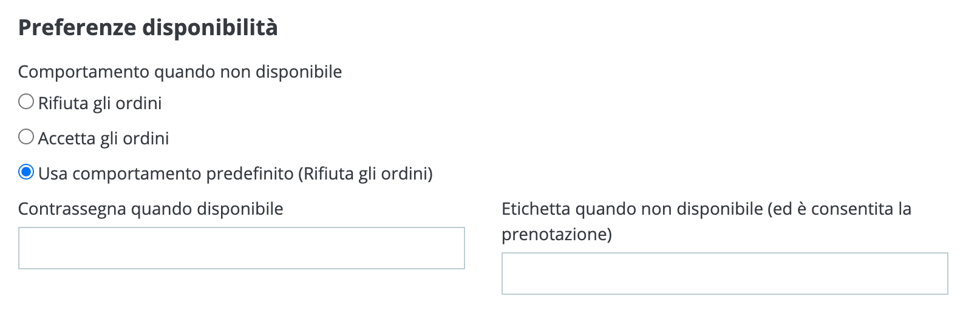980x313 pixels.
Task: Focus the "Etichetta quando non disponibile" text field
Action: tap(724, 274)
